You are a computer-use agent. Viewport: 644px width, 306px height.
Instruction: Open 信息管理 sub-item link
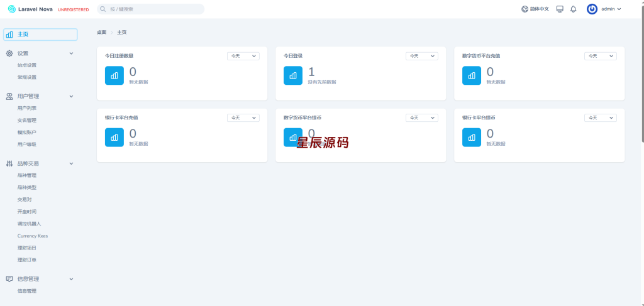pos(26,291)
